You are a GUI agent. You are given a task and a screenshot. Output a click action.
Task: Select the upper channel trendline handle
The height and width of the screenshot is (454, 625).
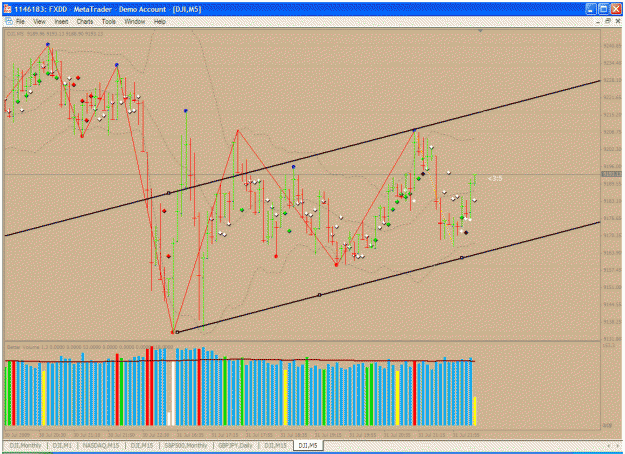pos(169,193)
